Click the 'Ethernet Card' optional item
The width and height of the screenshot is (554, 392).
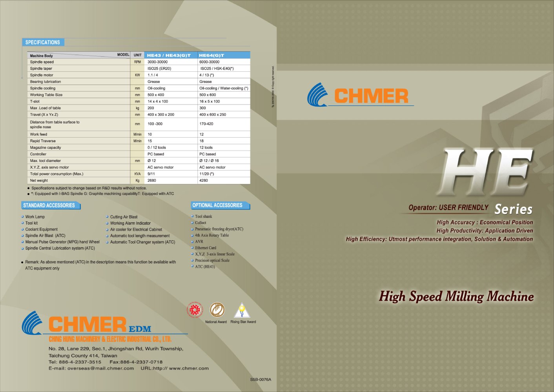206,248
